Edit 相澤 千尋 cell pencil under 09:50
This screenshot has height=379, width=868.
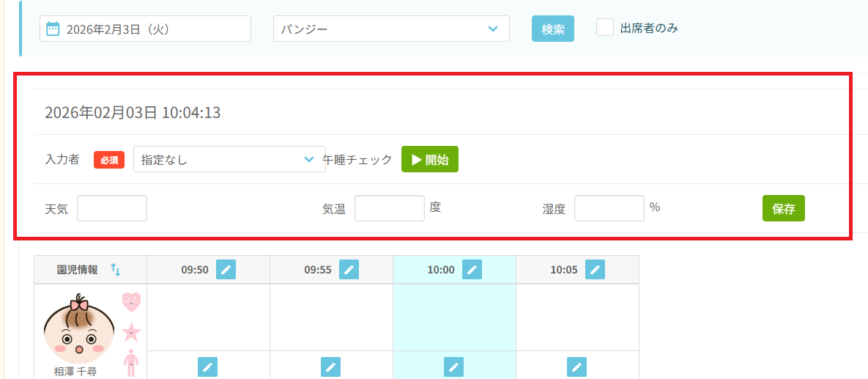[207, 367]
